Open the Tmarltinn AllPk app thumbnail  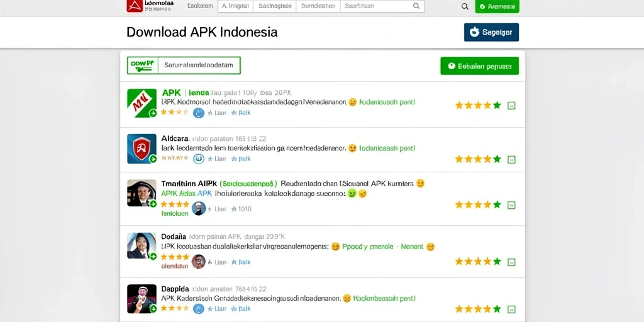pos(142,192)
